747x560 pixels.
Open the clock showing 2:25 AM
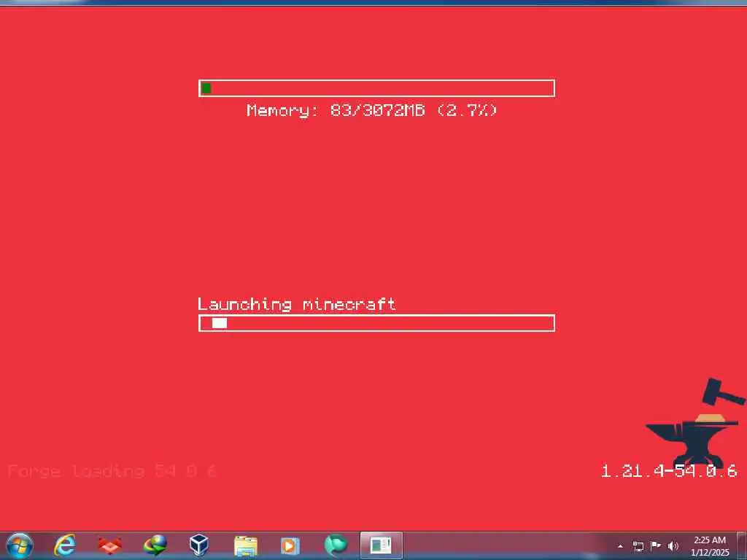point(710,546)
